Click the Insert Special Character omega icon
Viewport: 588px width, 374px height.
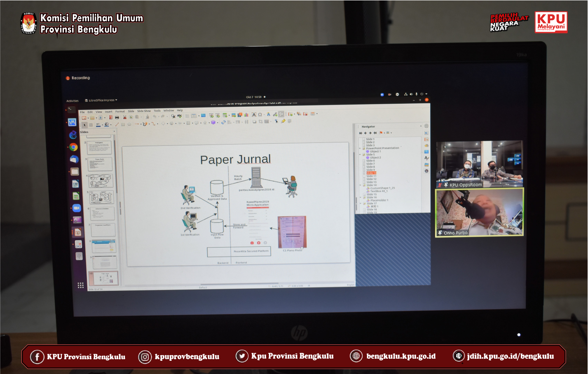pos(260,115)
